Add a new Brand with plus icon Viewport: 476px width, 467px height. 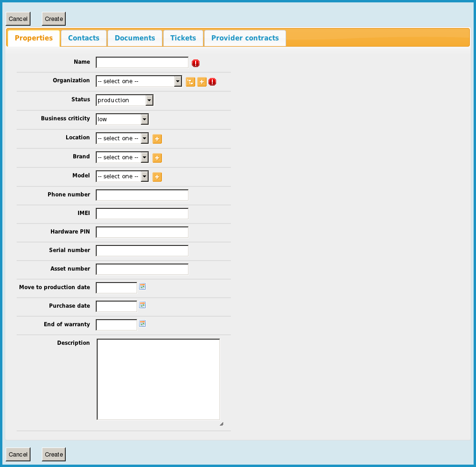[157, 158]
